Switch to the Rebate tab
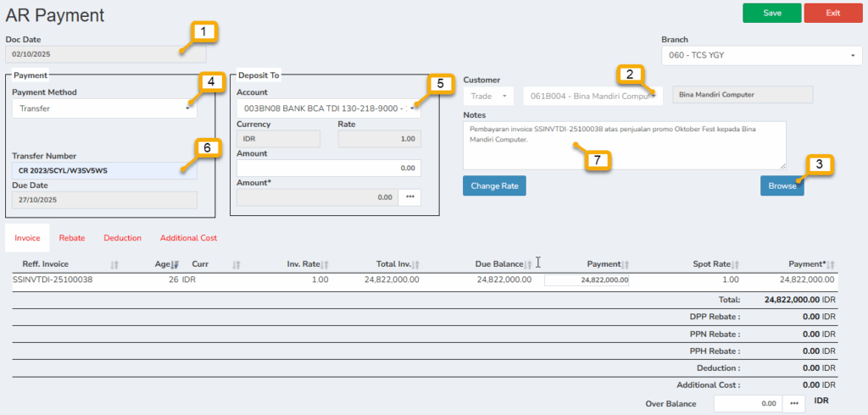This screenshot has height=415, width=868. tap(72, 239)
